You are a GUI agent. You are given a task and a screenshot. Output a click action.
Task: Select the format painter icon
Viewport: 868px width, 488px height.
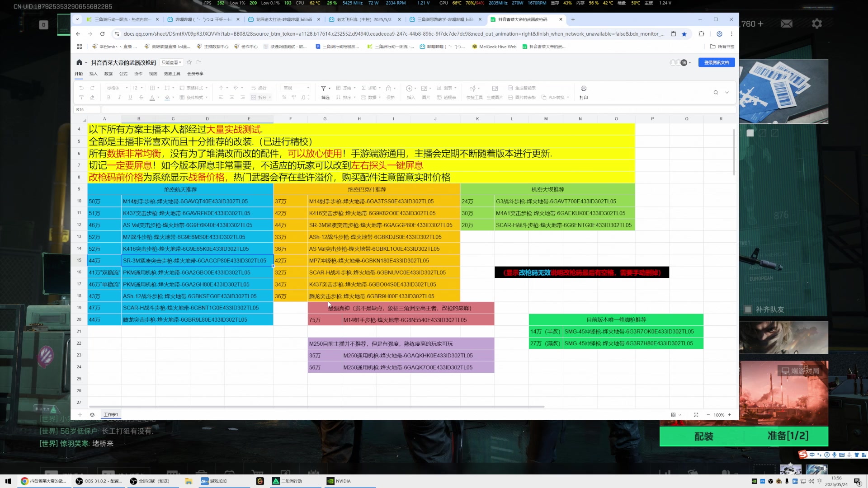tap(81, 98)
